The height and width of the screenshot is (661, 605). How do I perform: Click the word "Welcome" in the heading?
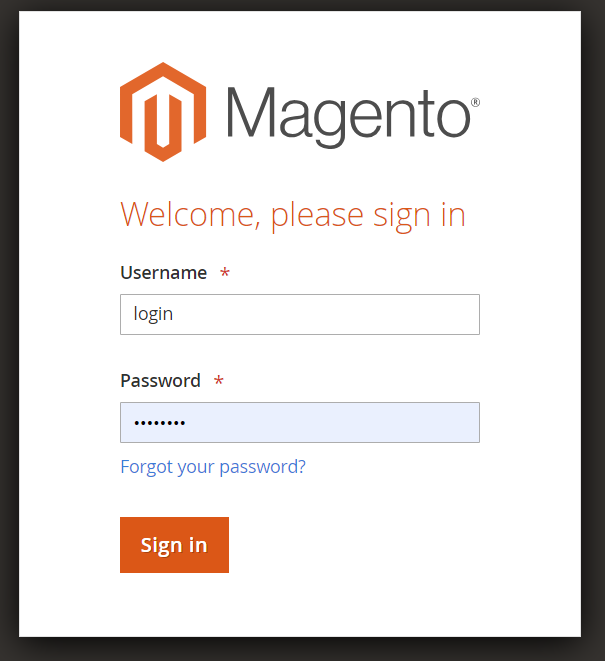[x=189, y=215]
